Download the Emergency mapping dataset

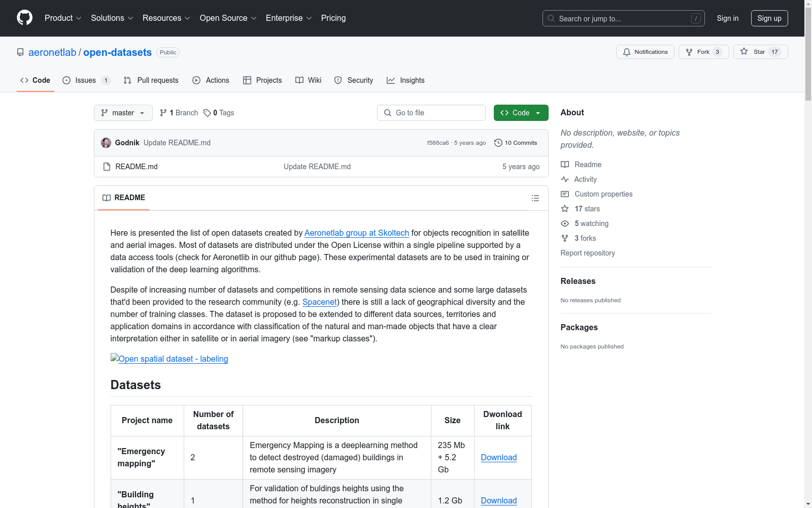[499, 457]
